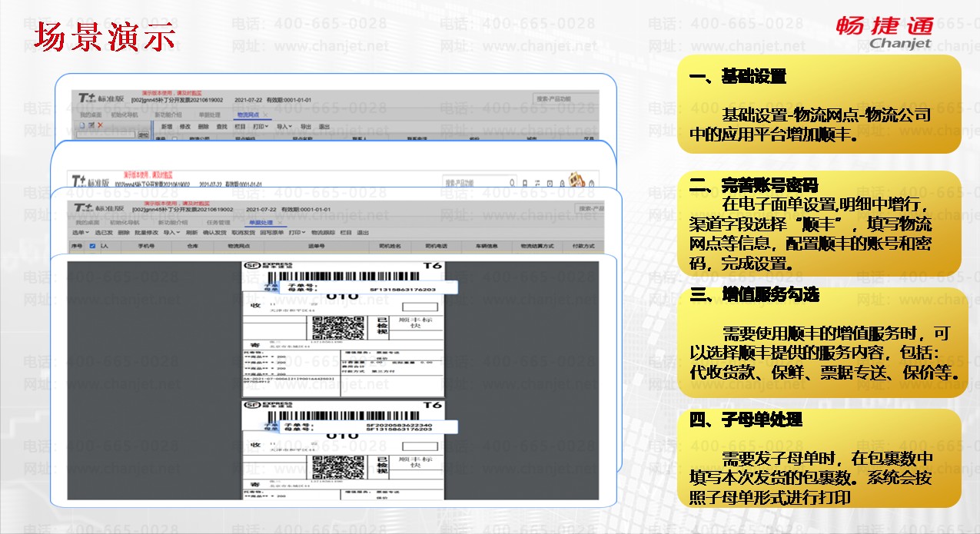Click the T+ 标准版 logo in the middle window
The width and height of the screenshot is (980, 534).
(x=90, y=181)
